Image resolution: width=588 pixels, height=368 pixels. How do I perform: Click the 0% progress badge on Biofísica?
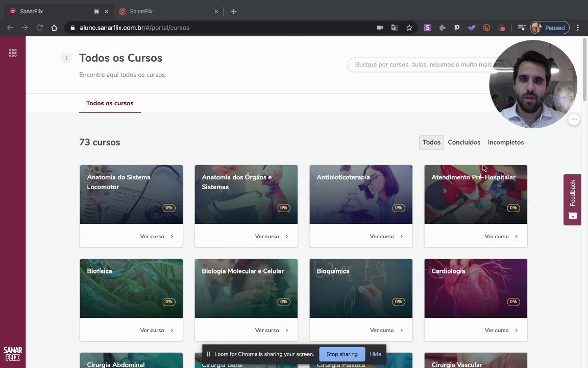pyautogui.click(x=169, y=302)
